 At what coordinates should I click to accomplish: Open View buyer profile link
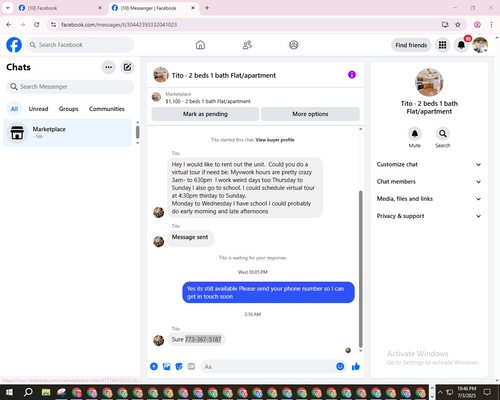point(275,140)
